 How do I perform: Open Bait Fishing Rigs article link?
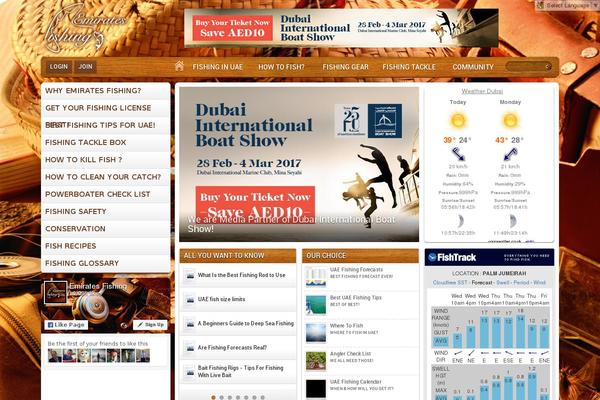pos(240,372)
